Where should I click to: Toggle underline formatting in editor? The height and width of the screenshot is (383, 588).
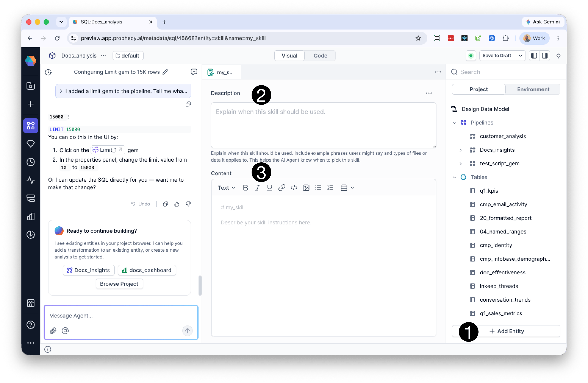(270, 188)
